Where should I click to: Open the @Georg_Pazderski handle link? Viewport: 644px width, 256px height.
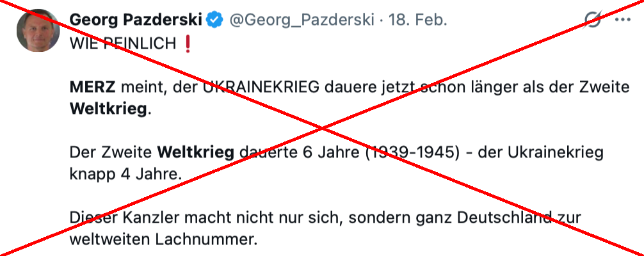point(301,20)
